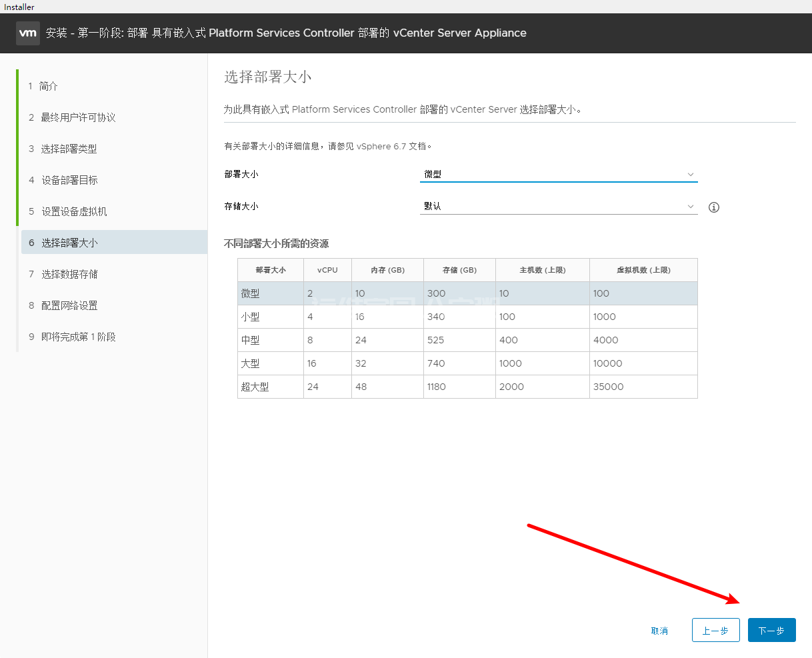The width and height of the screenshot is (812, 658).
Task: Open step 4 设备部署目标
Action: coord(69,180)
